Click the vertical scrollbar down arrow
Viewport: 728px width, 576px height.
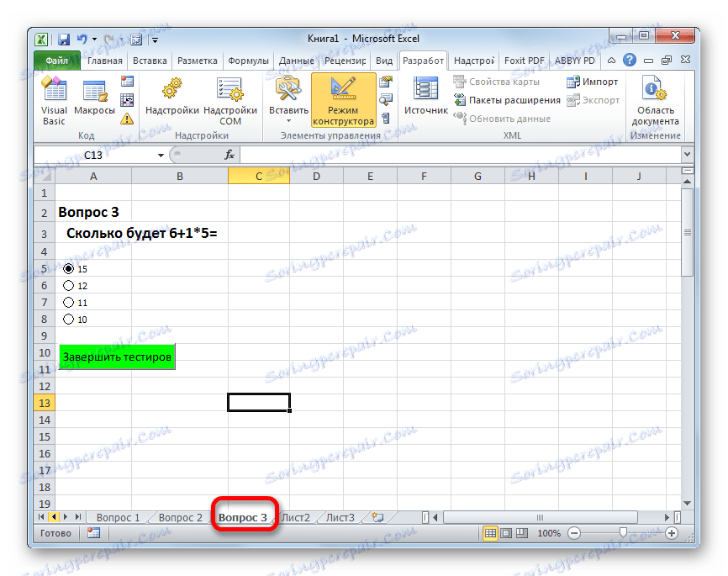pyautogui.click(x=687, y=504)
